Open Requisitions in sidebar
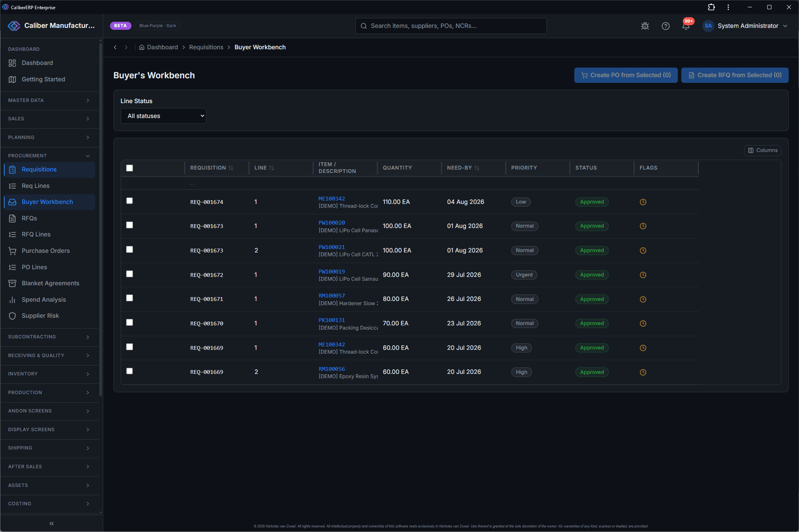The width and height of the screenshot is (799, 532). point(50,170)
